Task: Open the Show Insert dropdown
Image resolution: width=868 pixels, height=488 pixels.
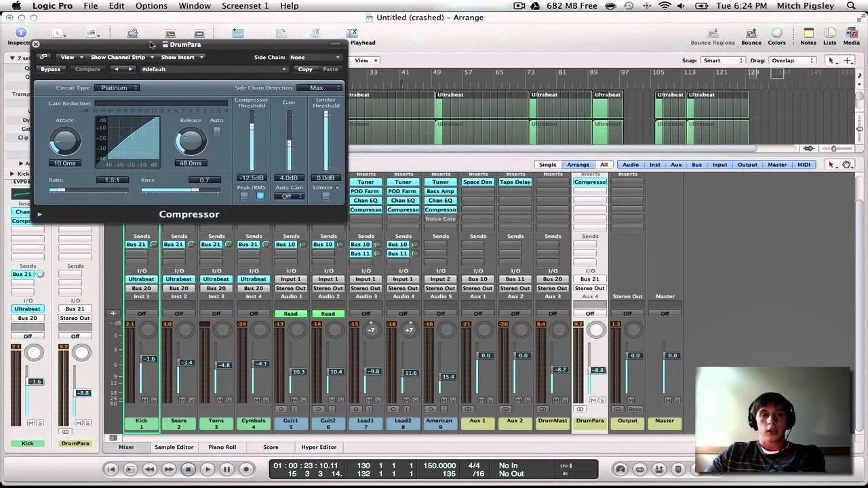Action: click(182, 57)
